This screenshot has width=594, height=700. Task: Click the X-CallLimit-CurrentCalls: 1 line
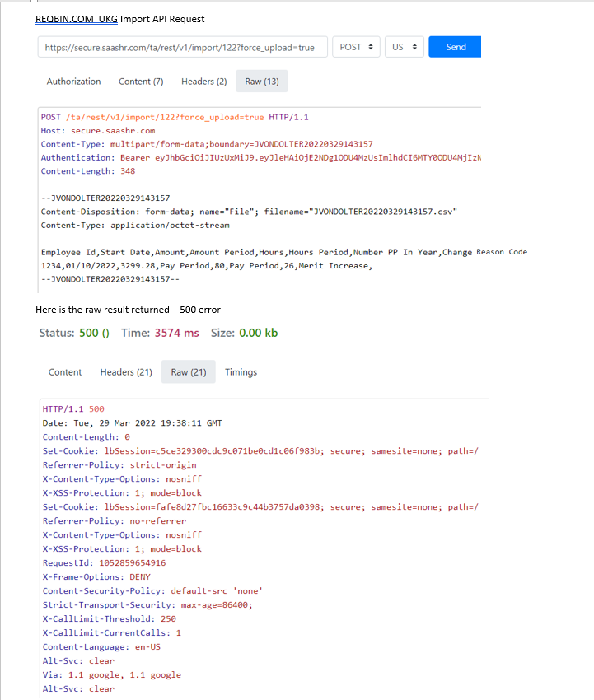(112, 633)
